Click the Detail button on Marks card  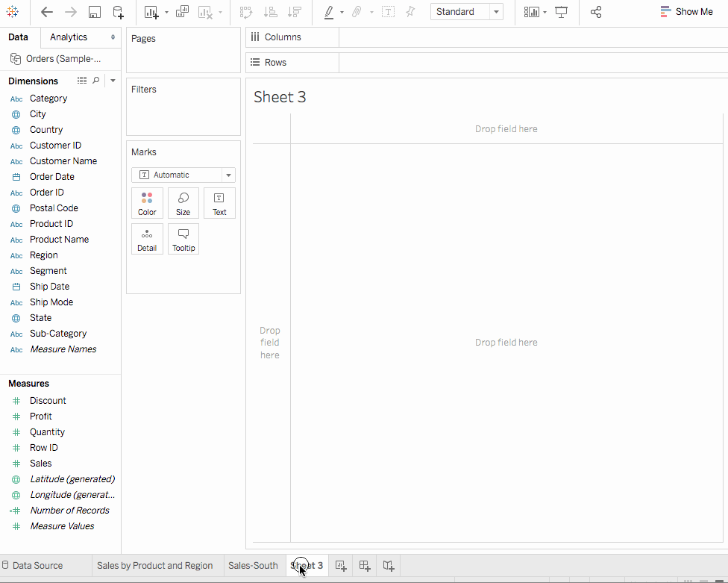(147, 239)
